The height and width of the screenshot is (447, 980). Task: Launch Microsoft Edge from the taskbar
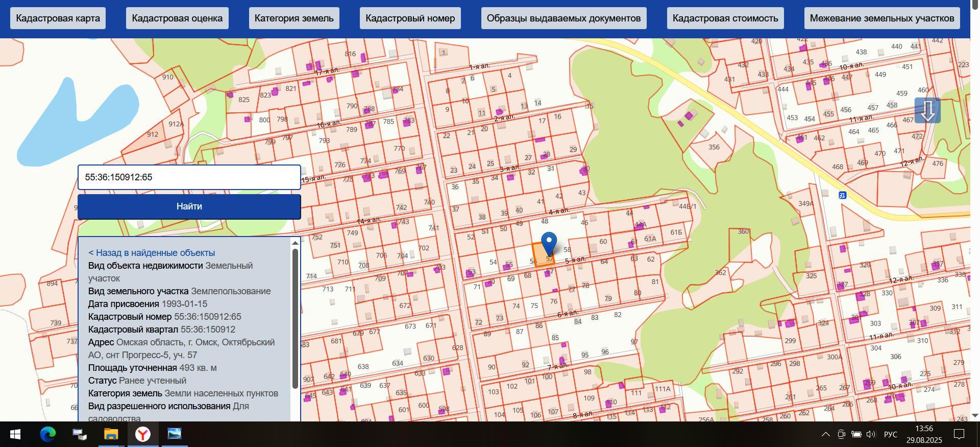click(48, 434)
